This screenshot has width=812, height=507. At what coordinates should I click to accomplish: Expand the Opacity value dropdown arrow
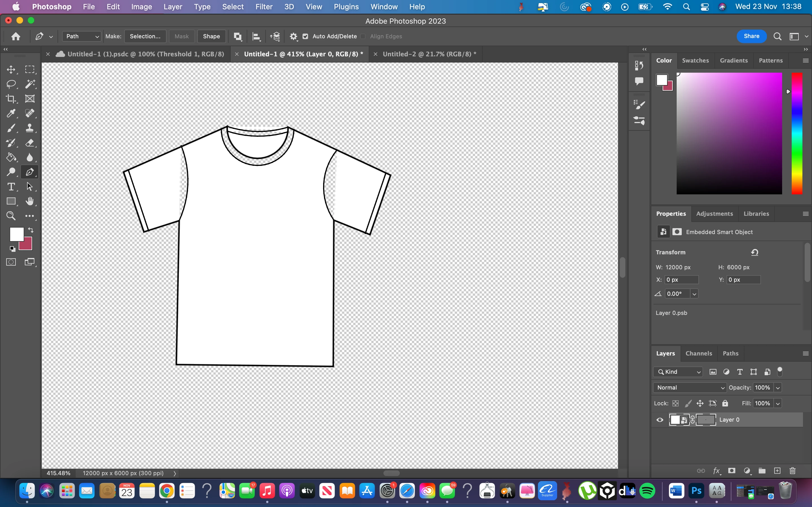coord(778,388)
